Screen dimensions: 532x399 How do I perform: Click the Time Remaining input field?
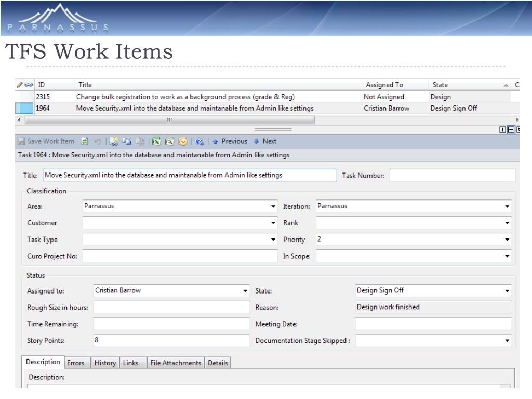click(x=171, y=324)
